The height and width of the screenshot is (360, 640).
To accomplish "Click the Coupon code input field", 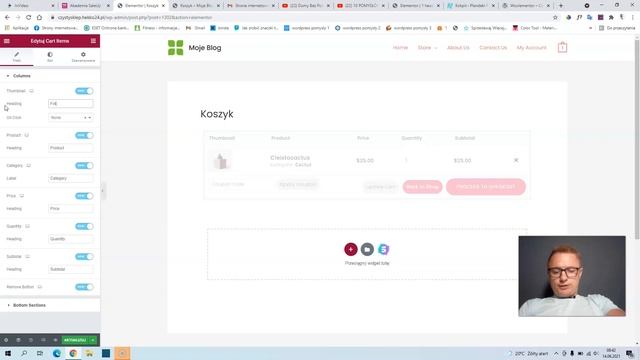I will point(241,184).
